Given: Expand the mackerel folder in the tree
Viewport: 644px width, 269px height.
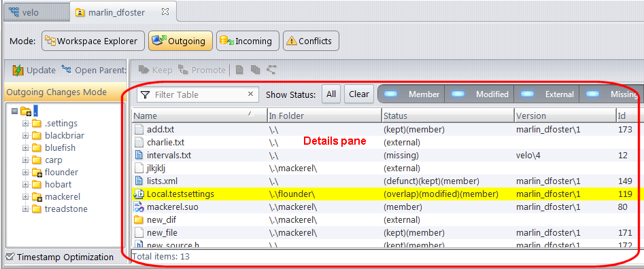Looking at the screenshot, I should [25, 197].
